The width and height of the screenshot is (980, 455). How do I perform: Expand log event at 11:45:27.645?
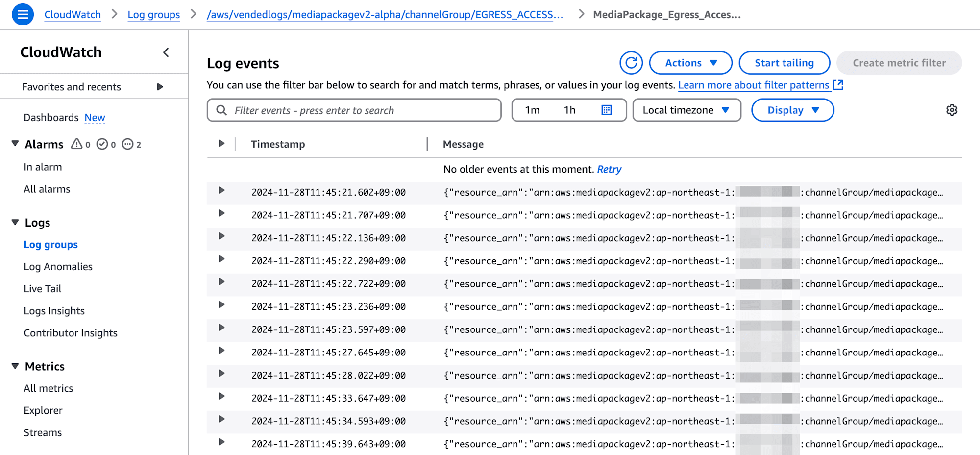point(221,351)
